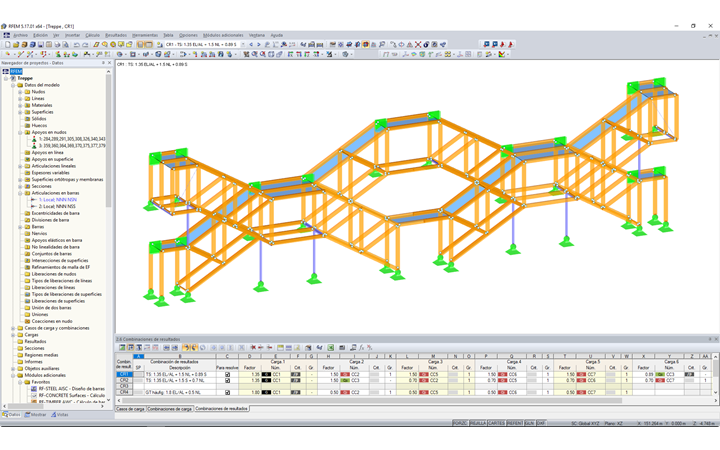Select the CR1 row header in table
Image resolution: width=720 pixels, height=450 pixels.
(x=124, y=375)
